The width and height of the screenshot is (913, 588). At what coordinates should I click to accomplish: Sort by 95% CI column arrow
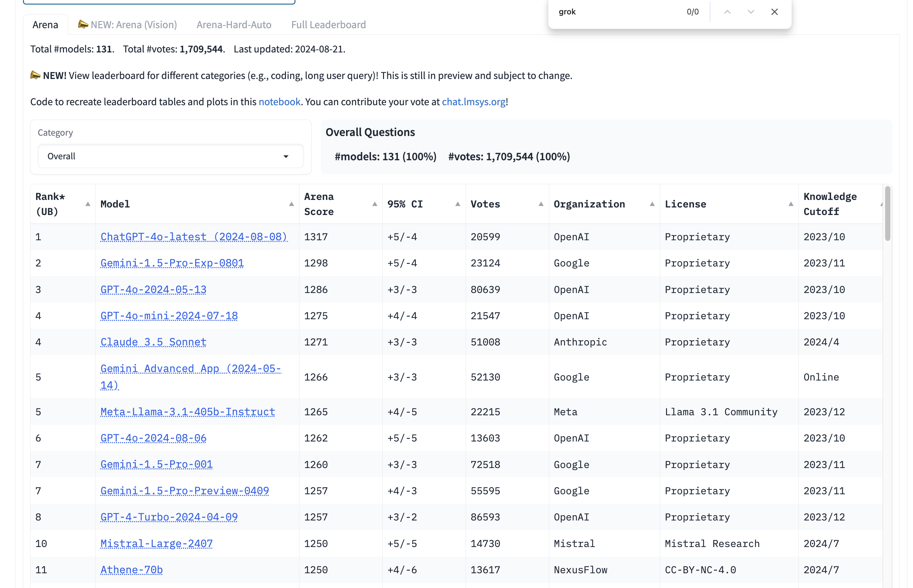(x=457, y=204)
